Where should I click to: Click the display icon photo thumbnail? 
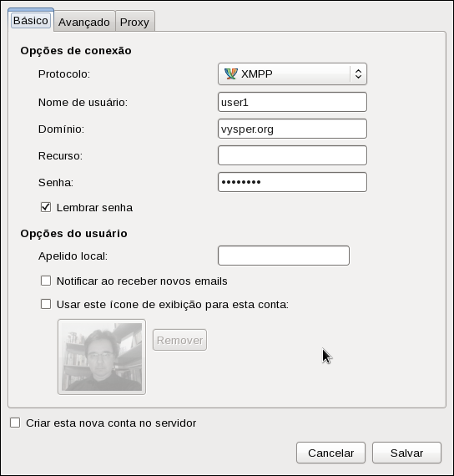pos(102,357)
